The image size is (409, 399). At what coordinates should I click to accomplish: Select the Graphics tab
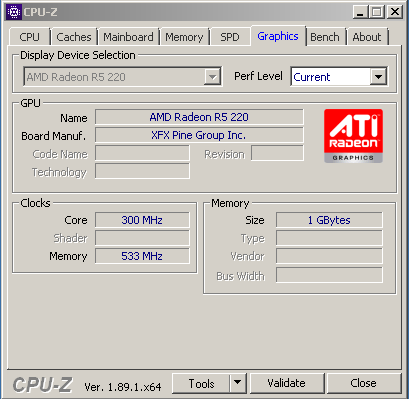pos(278,36)
